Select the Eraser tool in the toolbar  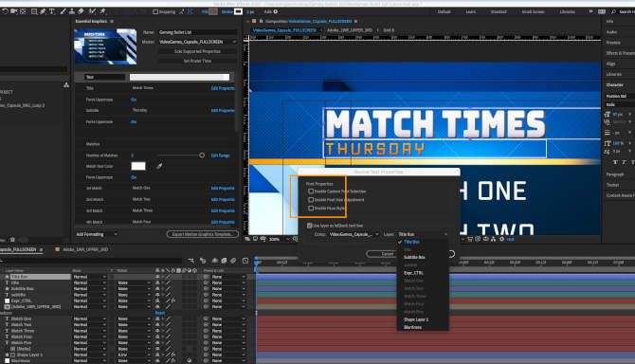(x=81, y=11)
